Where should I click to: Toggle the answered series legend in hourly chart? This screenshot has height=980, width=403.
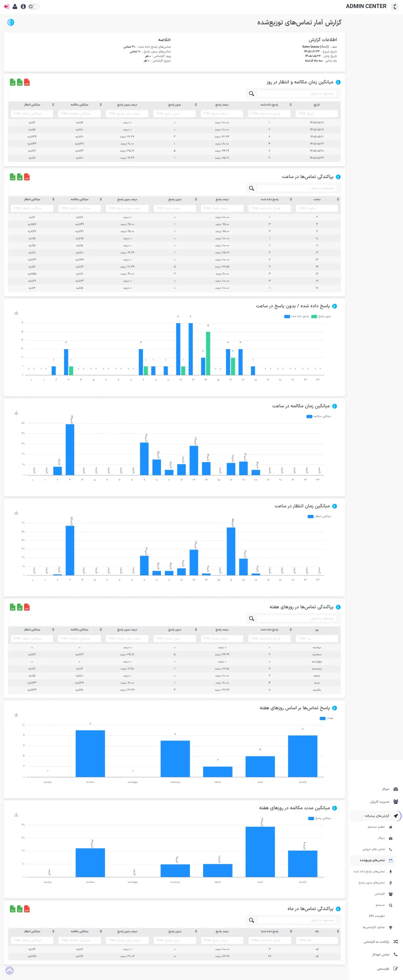point(297,316)
